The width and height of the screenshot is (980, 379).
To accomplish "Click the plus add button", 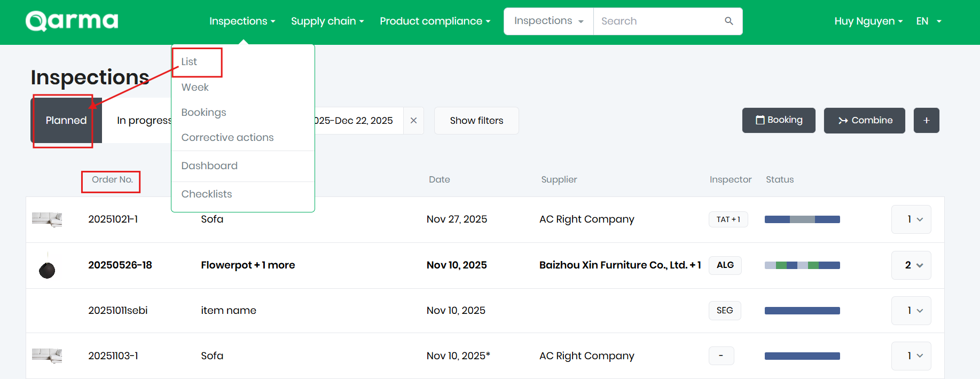I will 926,121.
